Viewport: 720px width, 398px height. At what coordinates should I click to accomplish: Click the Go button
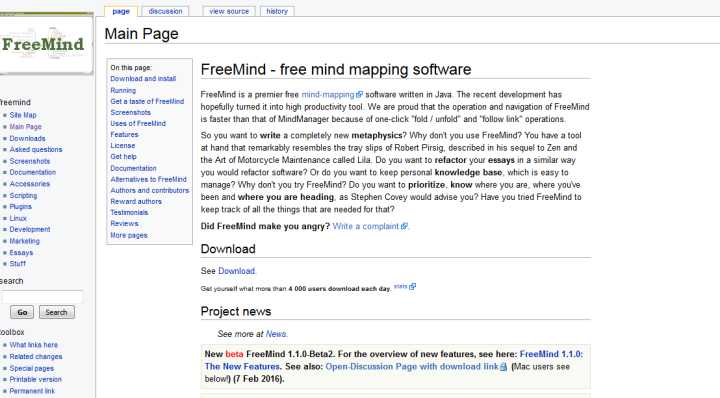click(22, 312)
